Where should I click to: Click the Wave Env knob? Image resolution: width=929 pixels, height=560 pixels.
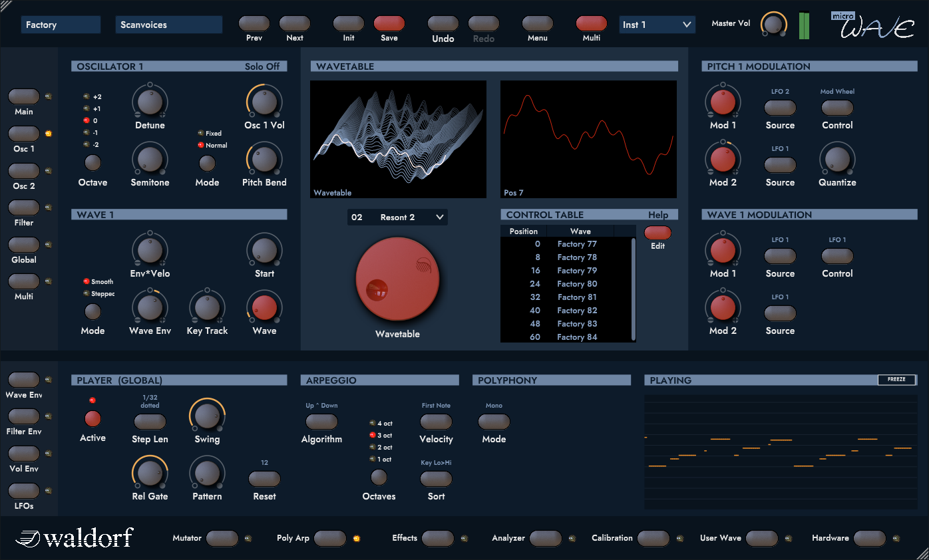[150, 307]
